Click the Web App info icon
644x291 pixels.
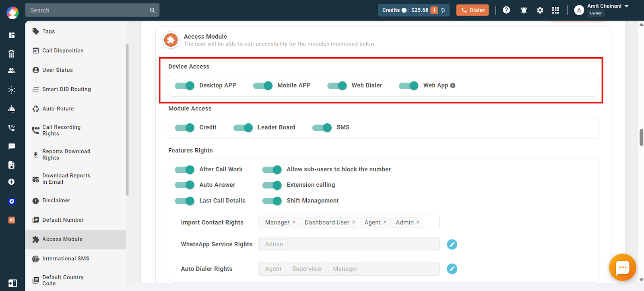coord(453,85)
